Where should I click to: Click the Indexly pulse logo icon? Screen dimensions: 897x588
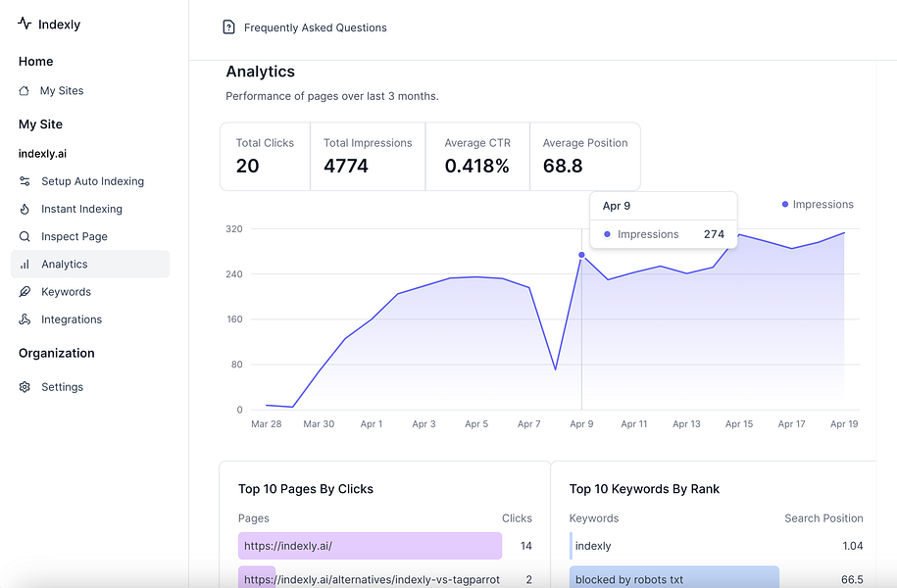coord(25,24)
